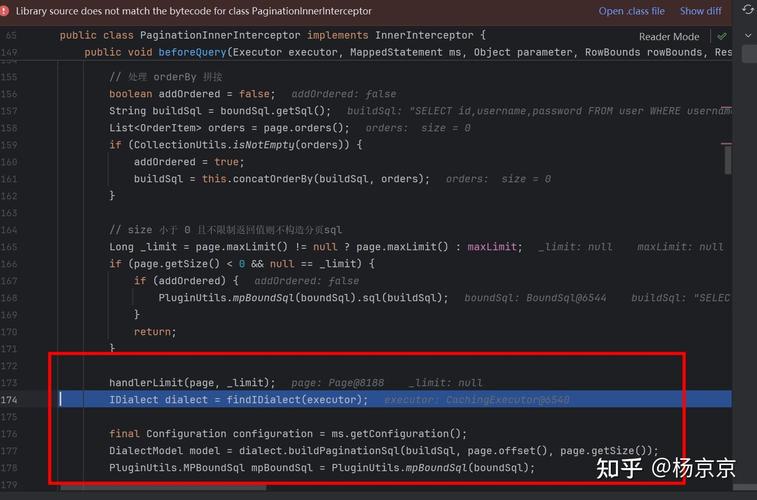This screenshot has width=757, height=500.
Task: Open the .class file link
Action: [631, 11]
